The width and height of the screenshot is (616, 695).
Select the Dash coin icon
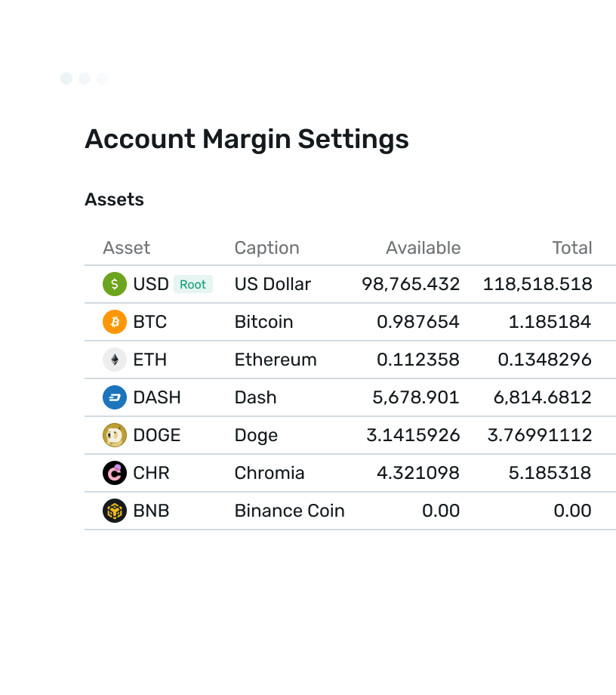click(113, 397)
